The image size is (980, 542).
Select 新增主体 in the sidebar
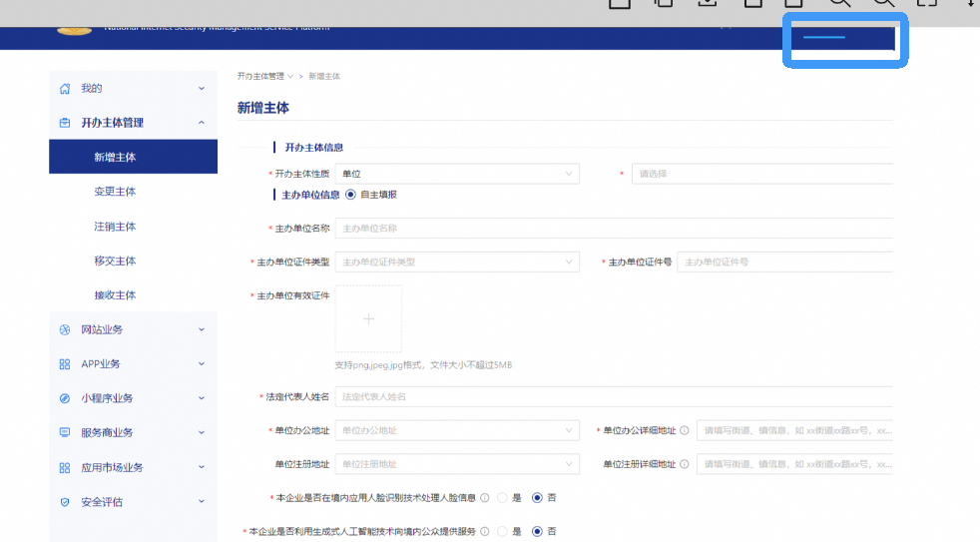133,157
